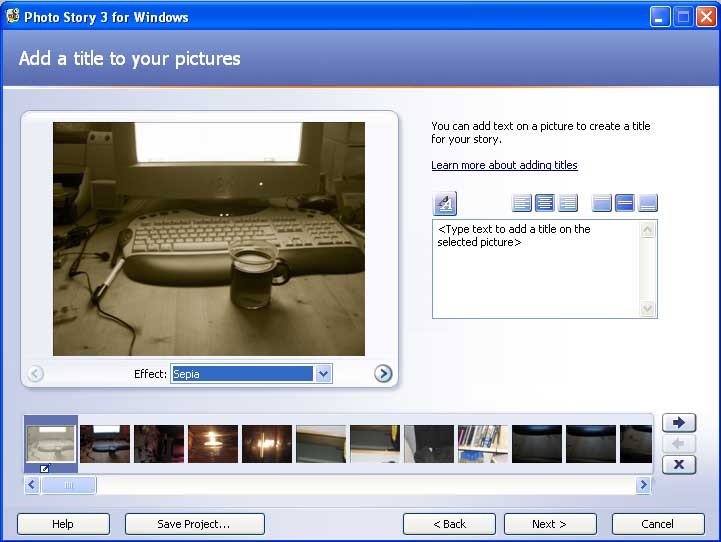Delete selected picture with the X button
Screen dimensions: 721x542
(679, 464)
